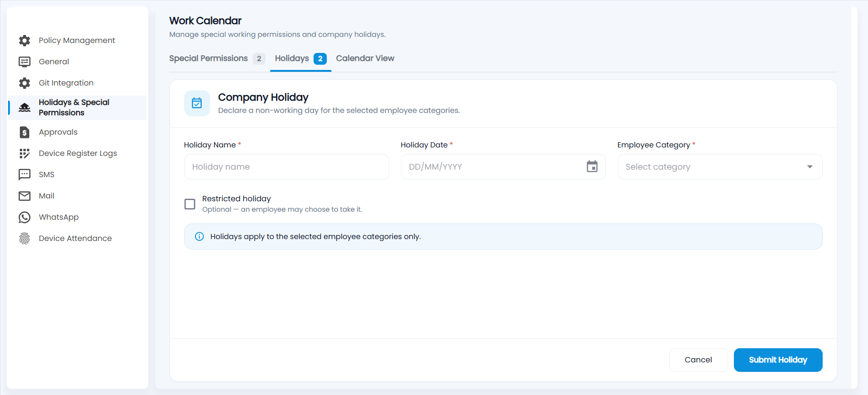Click the General settings icon

25,62
